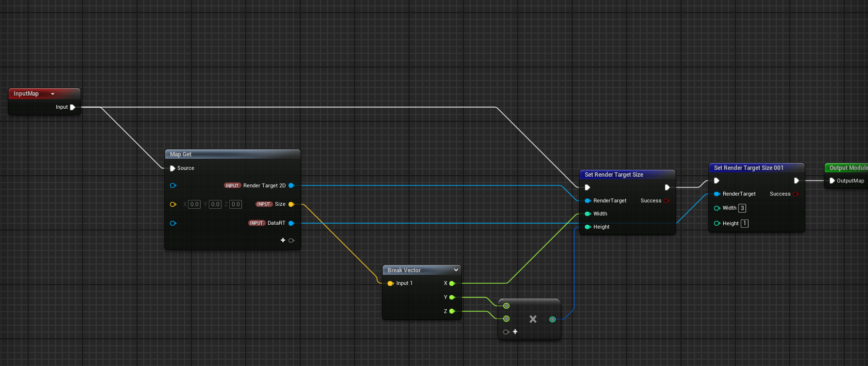The width and height of the screenshot is (868, 366).
Task: Click the DataRT output pin
Action: click(291, 223)
